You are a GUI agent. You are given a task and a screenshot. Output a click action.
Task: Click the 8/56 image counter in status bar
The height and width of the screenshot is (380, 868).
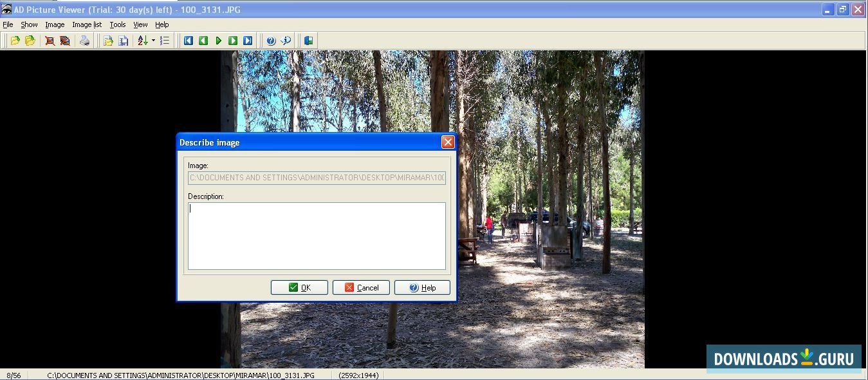coord(14,375)
